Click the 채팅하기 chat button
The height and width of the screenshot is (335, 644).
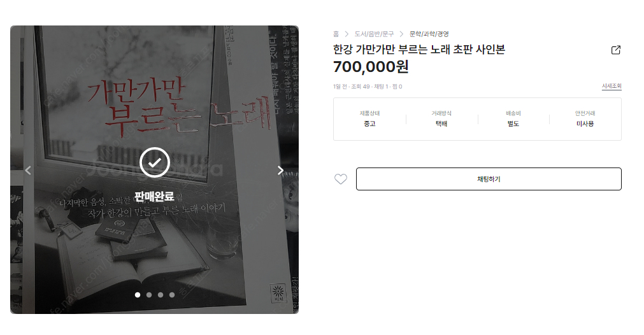(x=489, y=179)
